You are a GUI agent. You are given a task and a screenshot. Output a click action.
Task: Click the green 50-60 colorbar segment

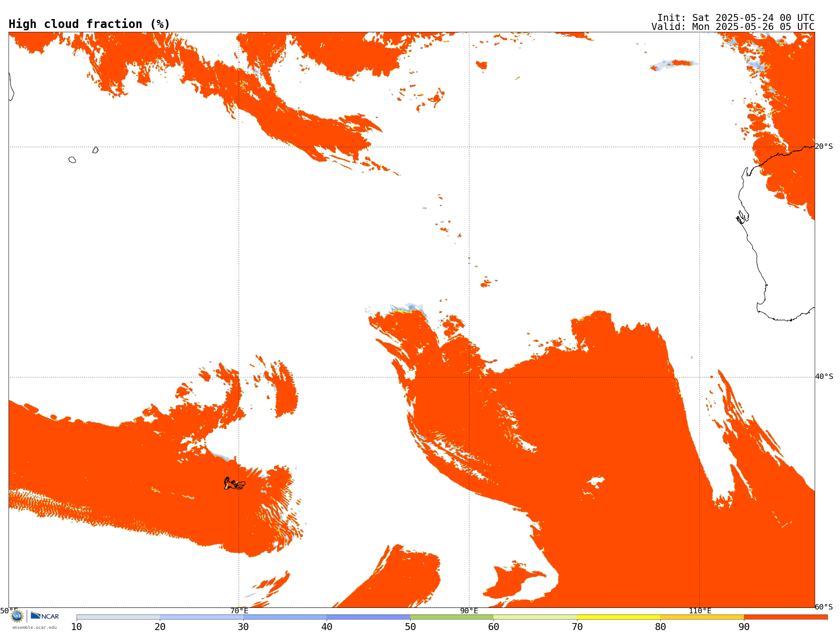[452, 617]
